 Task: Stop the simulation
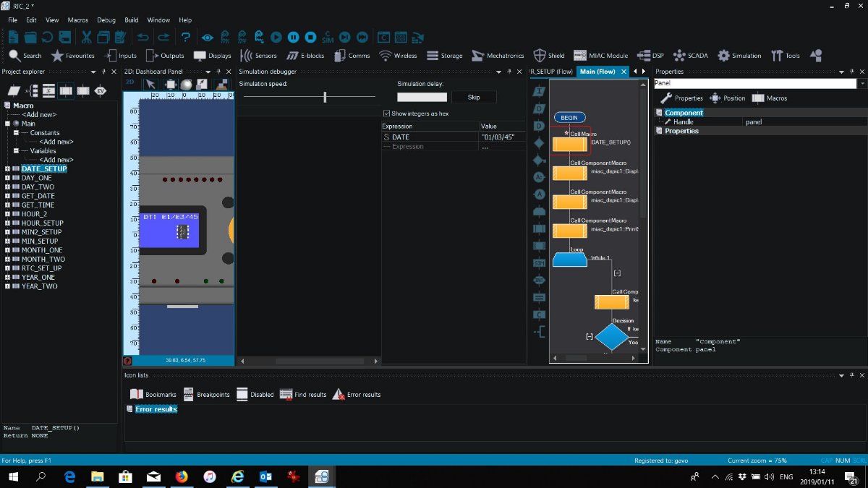click(x=310, y=37)
